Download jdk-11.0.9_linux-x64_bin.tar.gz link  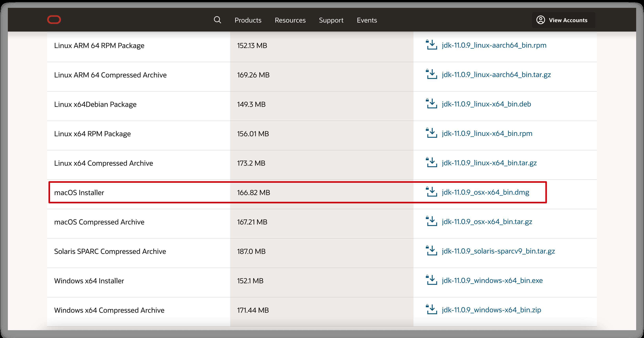pos(489,163)
